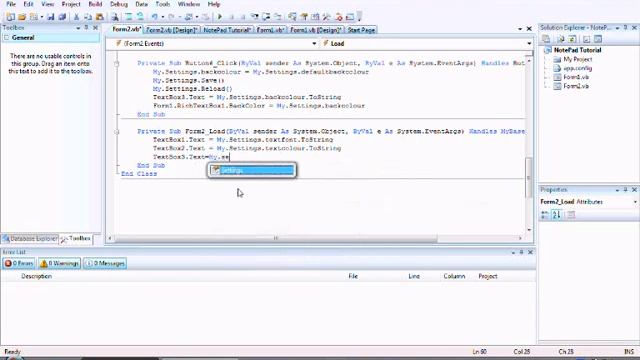This screenshot has width=640, height=360.
Task: Open the Build menu
Action: pyautogui.click(x=95, y=4)
